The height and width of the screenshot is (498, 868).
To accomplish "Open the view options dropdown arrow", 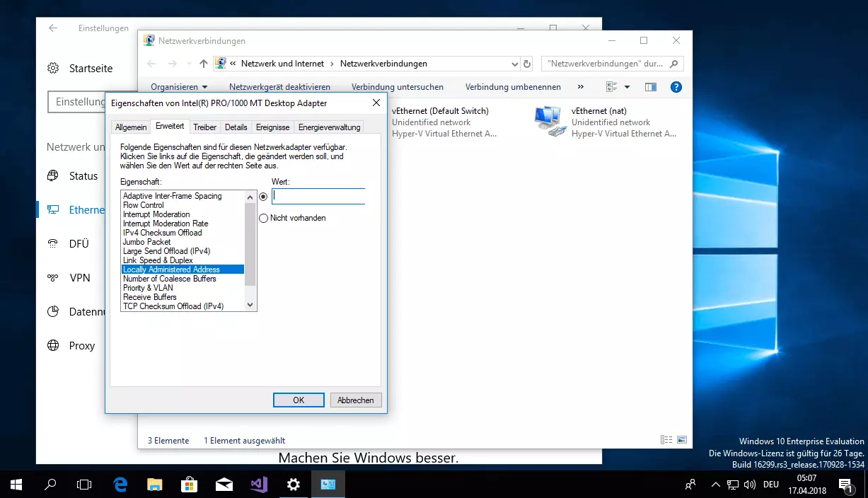I will pyautogui.click(x=627, y=87).
